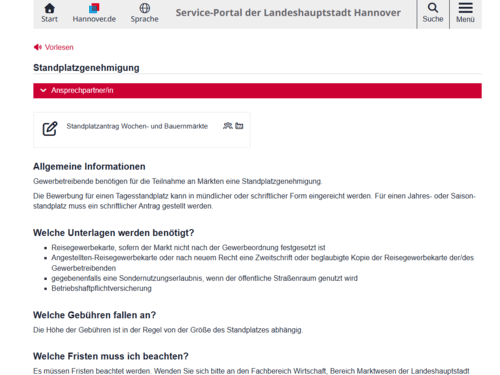Click the Gewerbetreibende benötigen sentence
The height and width of the screenshot is (375, 500).
pyautogui.click(x=178, y=181)
